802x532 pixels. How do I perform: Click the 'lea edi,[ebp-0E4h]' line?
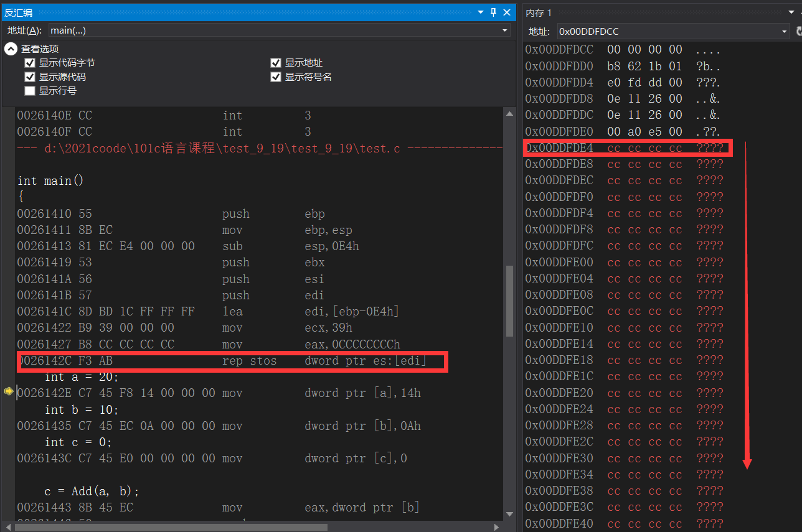(208, 311)
